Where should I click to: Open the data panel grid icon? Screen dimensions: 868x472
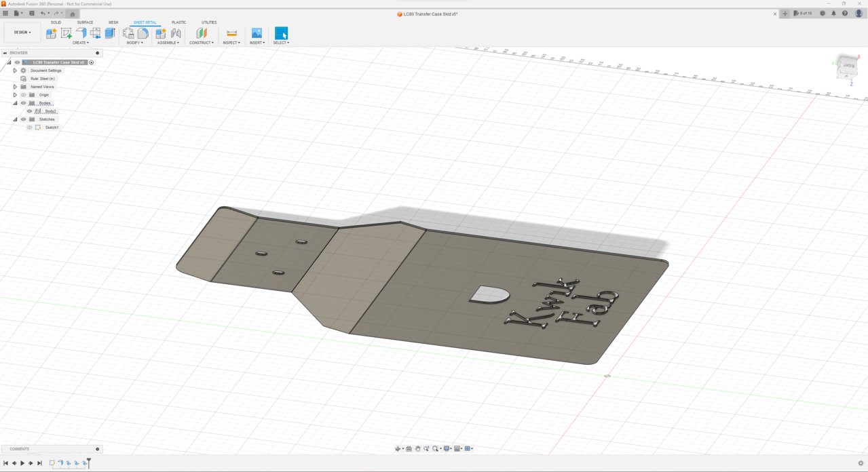[5, 13]
